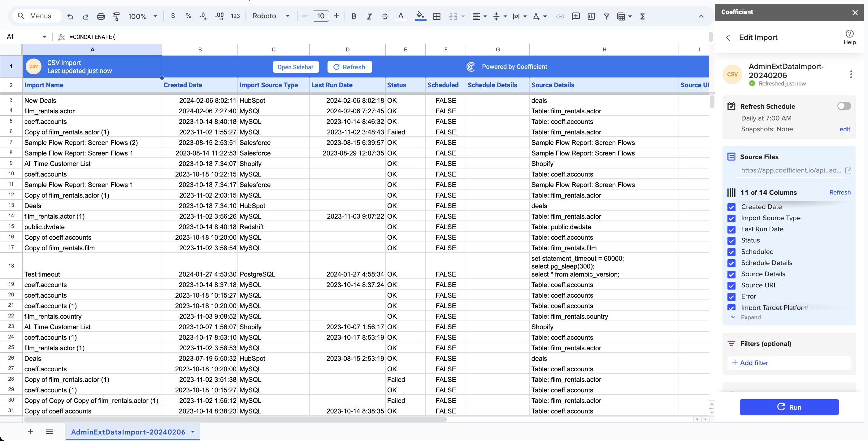
Task: Select the paint format roller icon
Action: (x=116, y=16)
